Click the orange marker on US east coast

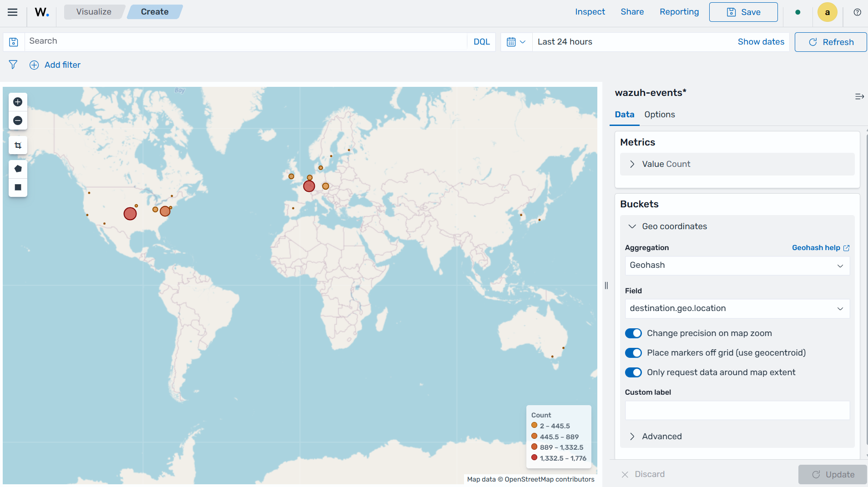[165, 211]
